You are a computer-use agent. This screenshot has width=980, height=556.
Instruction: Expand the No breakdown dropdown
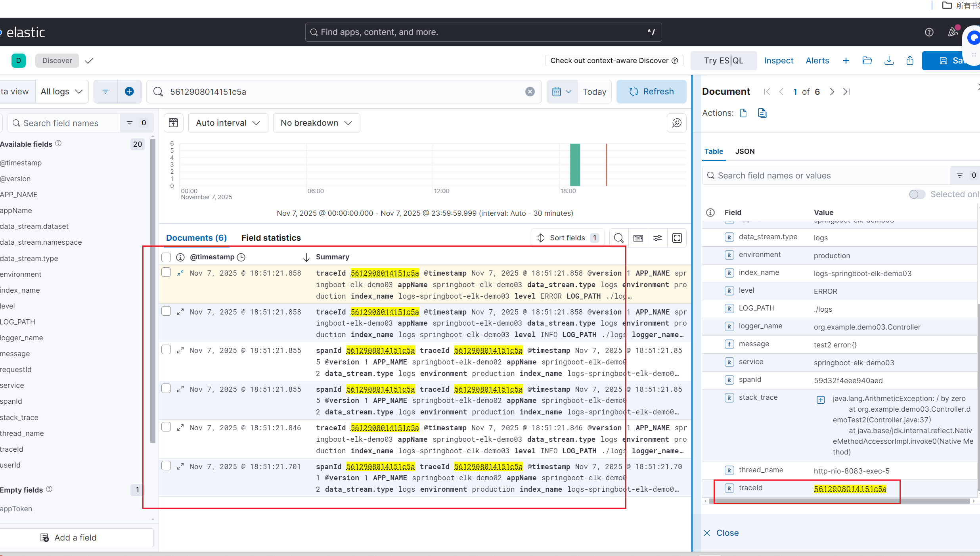[x=316, y=123]
